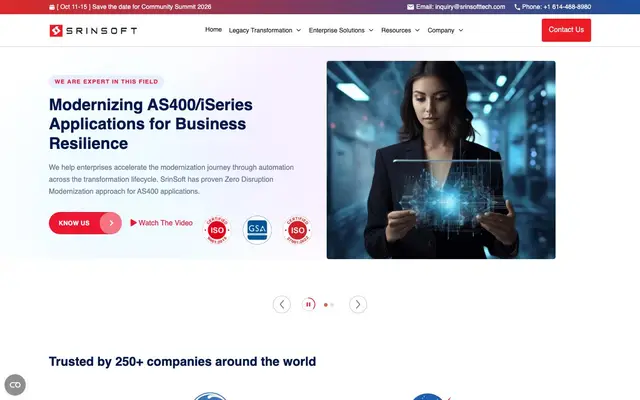Click the email envelope icon

(410, 7)
